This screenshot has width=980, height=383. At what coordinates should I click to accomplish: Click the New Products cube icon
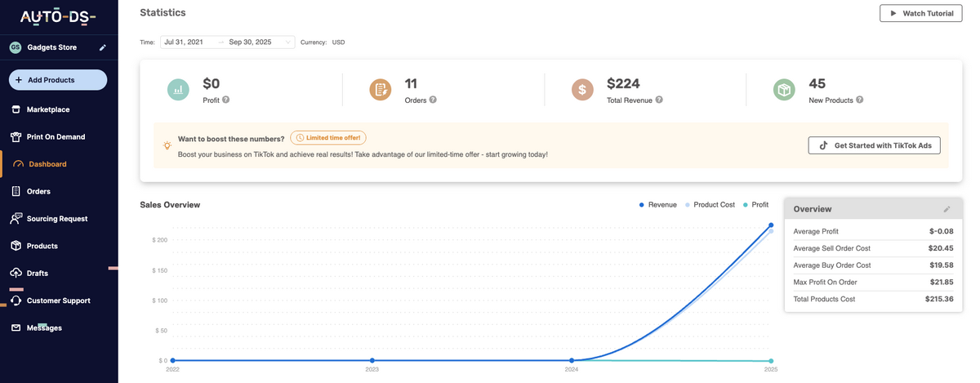click(784, 90)
